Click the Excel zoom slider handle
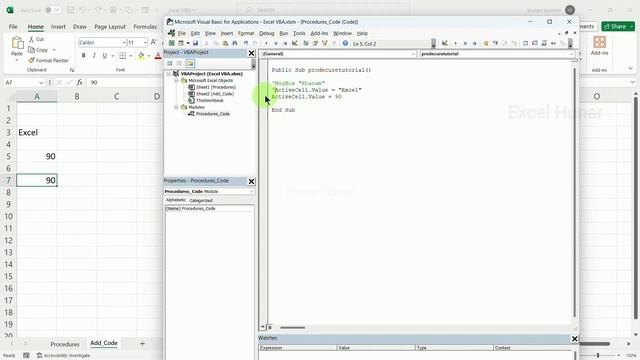This screenshot has height=360, width=640. 598,356
